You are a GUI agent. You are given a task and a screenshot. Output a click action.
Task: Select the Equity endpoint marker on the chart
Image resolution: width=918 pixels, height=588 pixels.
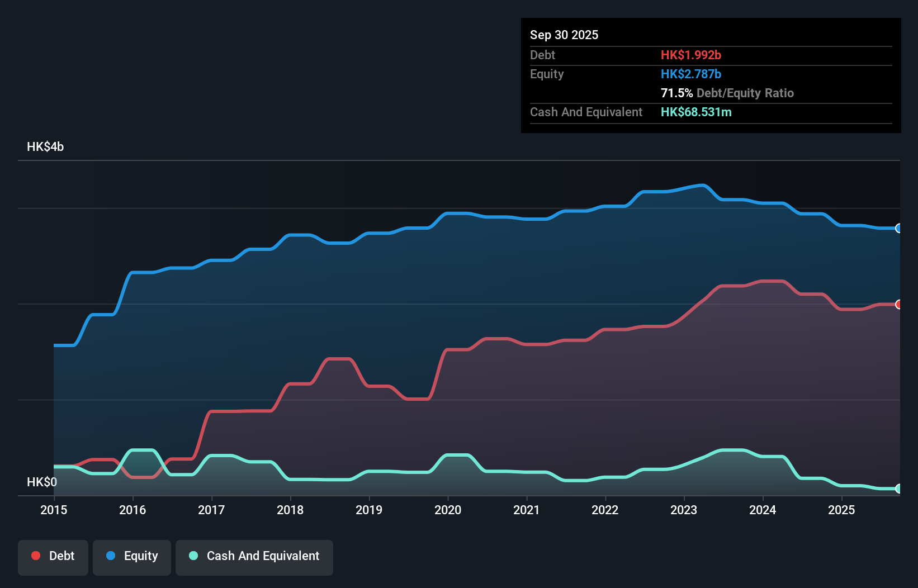pos(899,229)
